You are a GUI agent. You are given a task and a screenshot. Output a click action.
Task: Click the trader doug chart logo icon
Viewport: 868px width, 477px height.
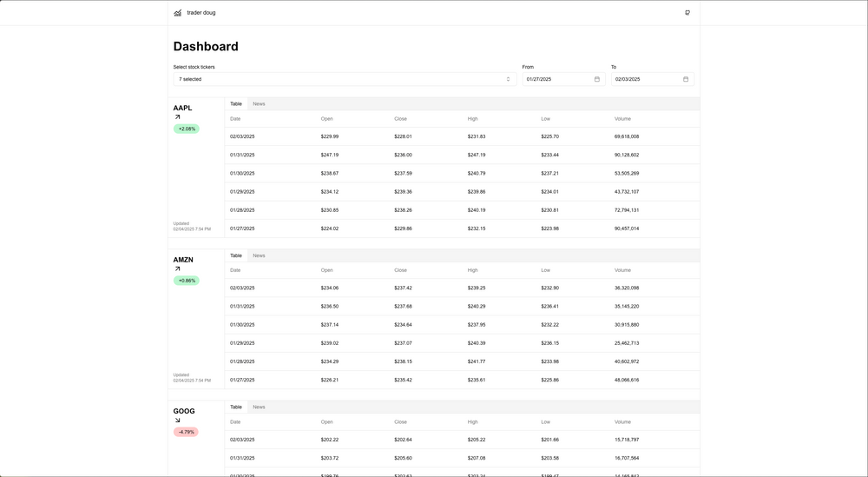point(178,13)
